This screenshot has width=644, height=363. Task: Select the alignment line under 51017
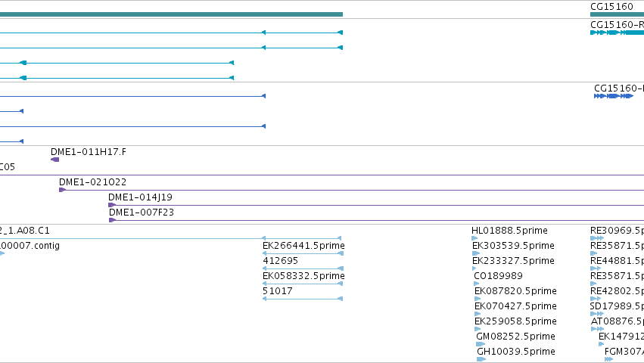302,299
